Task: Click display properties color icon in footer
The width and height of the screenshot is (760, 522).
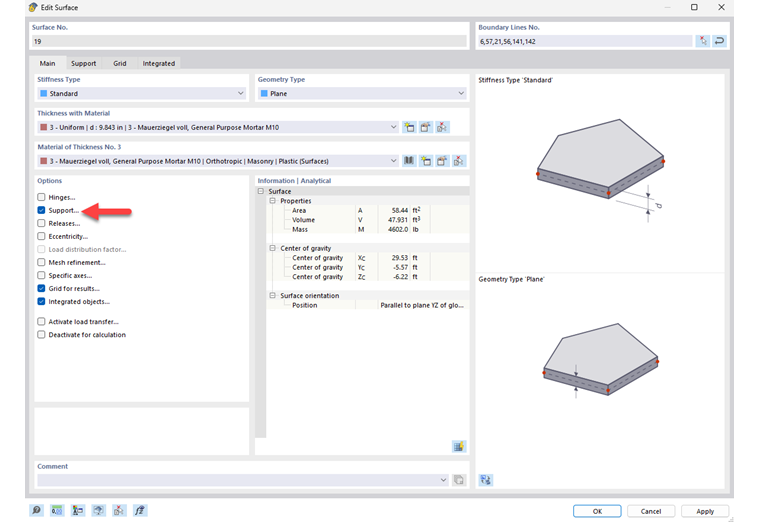Action: (x=78, y=510)
